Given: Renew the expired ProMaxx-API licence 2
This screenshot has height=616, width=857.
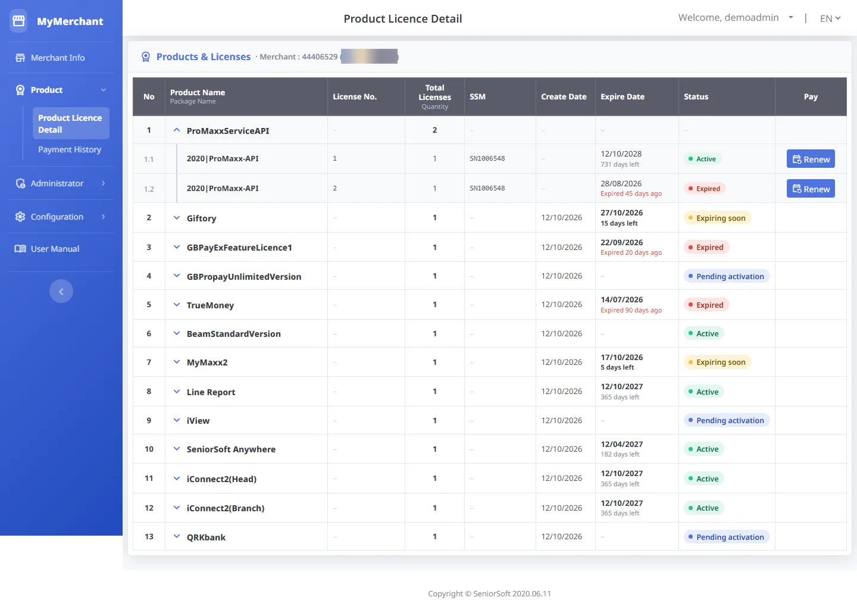Looking at the screenshot, I should click(811, 189).
